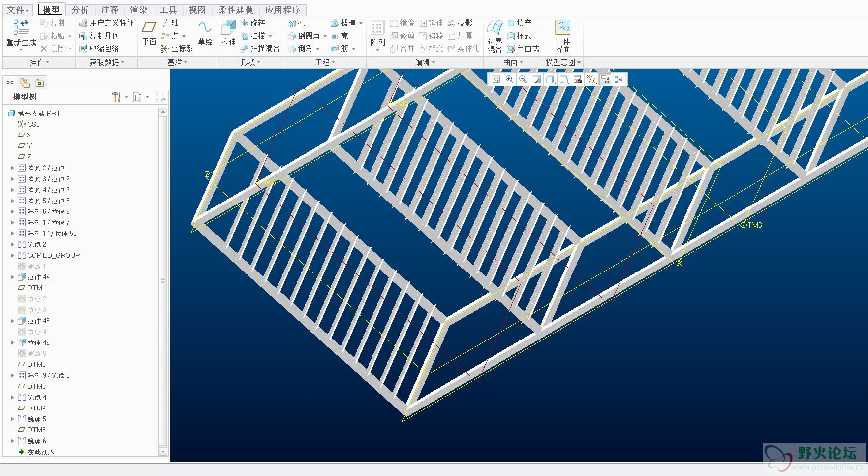Screen dimensions: 868x476
Task: Click the Regenerate (重新生成) icon
Action: pyautogui.click(x=21, y=27)
